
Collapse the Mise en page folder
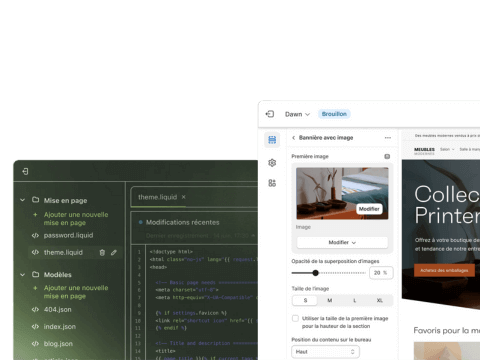point(22,200)
